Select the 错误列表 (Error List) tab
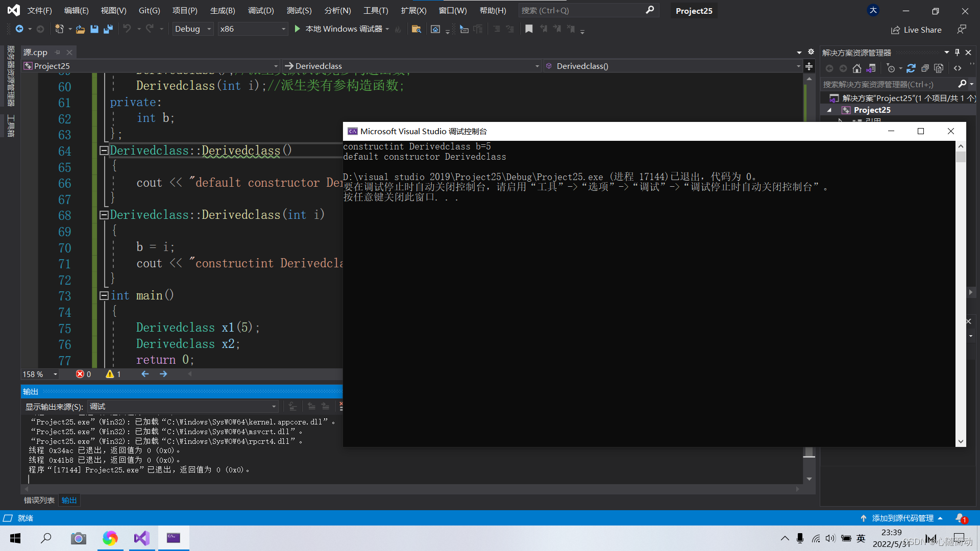Image resolution: width=980 pixels, height=551 pixels. tap(38, 500)
